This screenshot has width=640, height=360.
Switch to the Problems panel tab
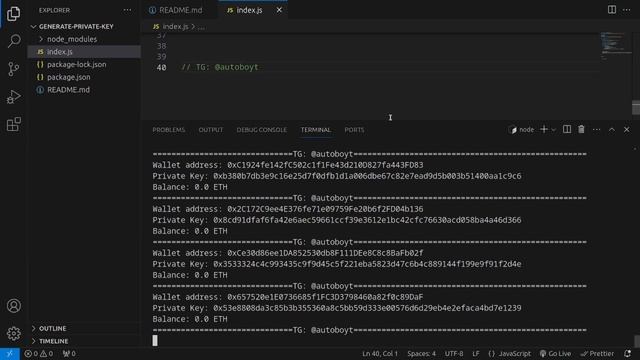point(169,130)
